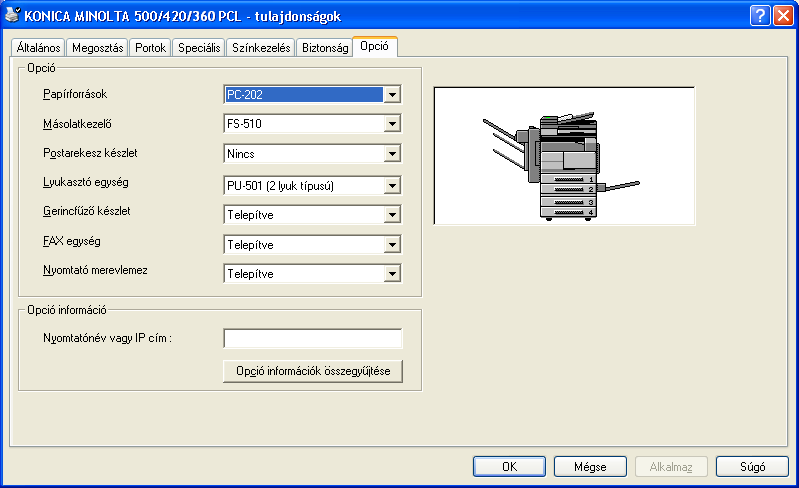Open the Megosztás tab
Screen dimensions: 799x488
(97, 47)
